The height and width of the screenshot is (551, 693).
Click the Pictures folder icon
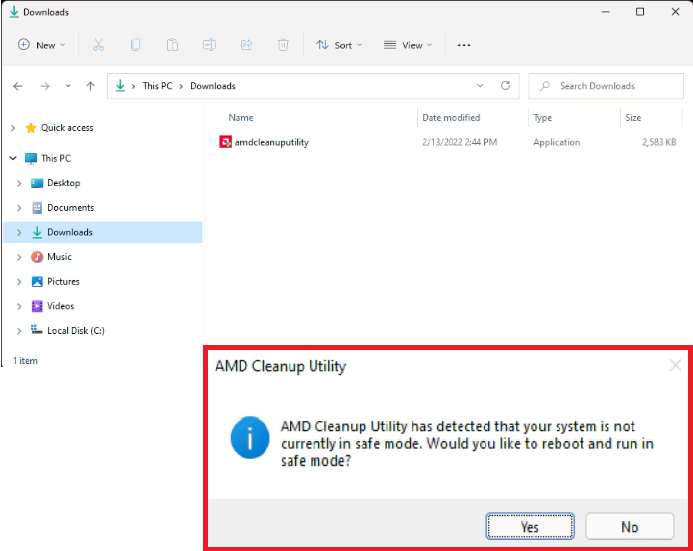click(x=37, y=281)
